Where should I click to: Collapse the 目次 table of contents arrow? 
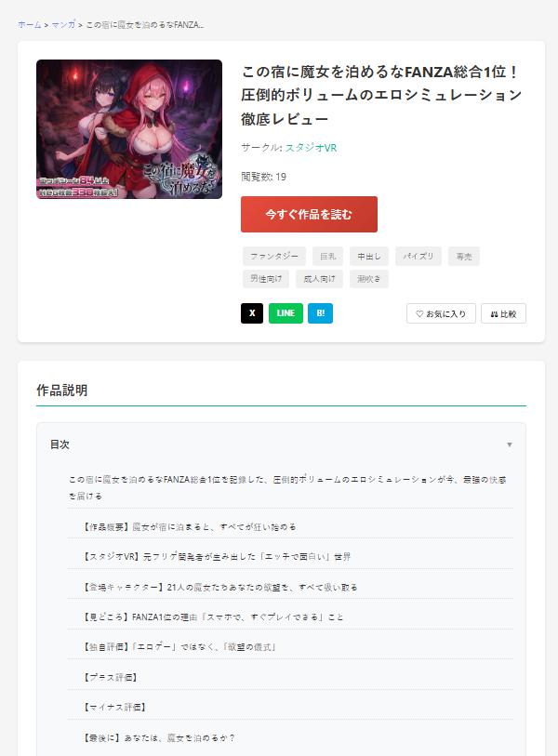pos(510,444)
